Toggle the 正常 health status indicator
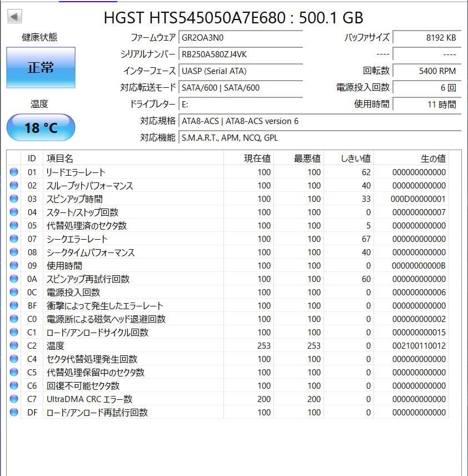The image size is (468, 476). point(40,67)
